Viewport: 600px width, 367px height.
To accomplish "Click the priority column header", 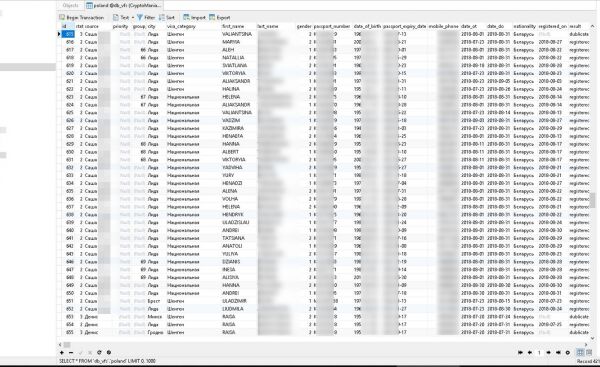I will point(121,26).
